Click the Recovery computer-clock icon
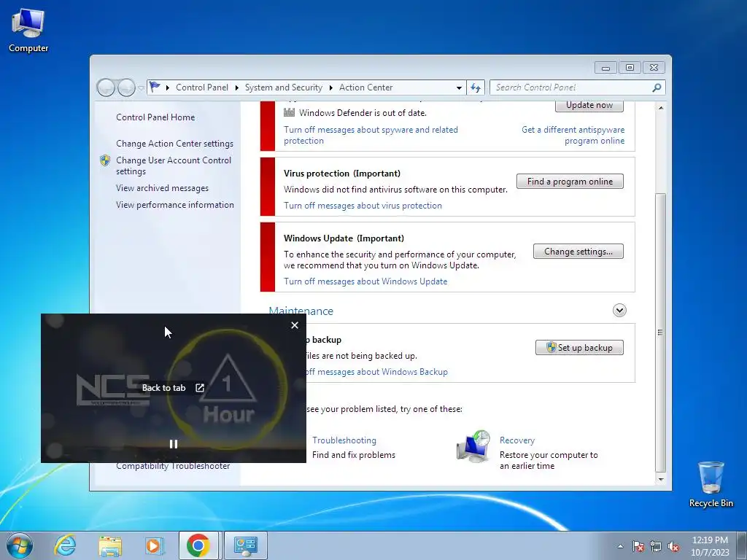Image resolution: width=747 pixels, height=560 pixels. point(473,447)
